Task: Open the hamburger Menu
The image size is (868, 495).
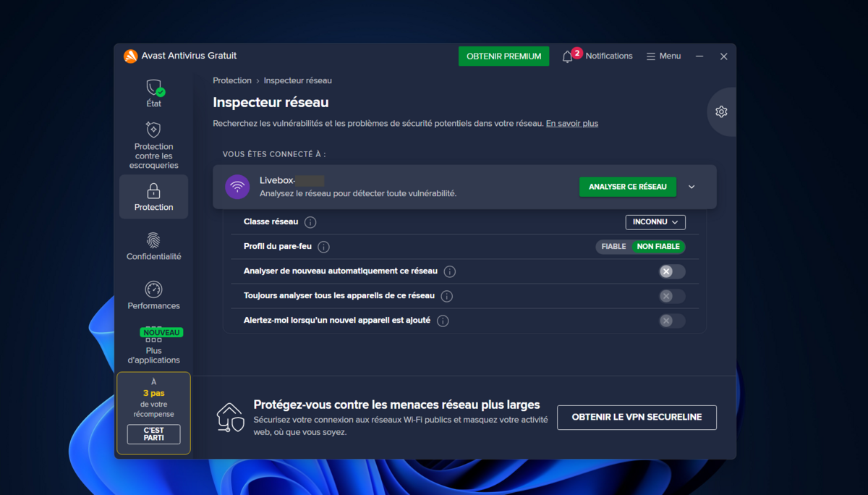Action: pos(663,56)
